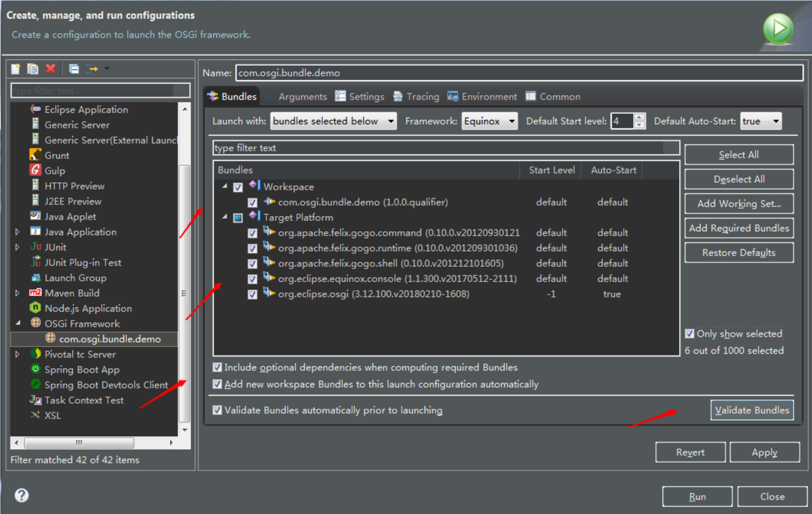Toggle the Target Platform group checkbox
Viewport: 812px width, 514px height.
pyautogui.click(x=238, y=218)
